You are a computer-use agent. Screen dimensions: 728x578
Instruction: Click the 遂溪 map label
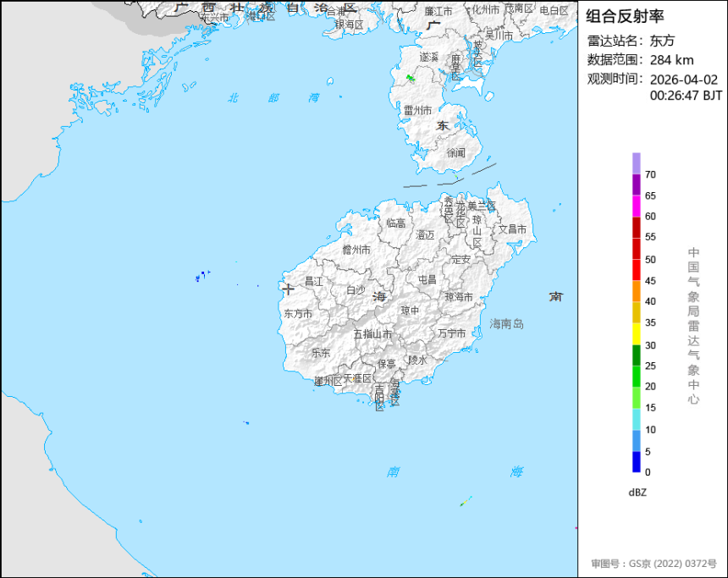429,57
